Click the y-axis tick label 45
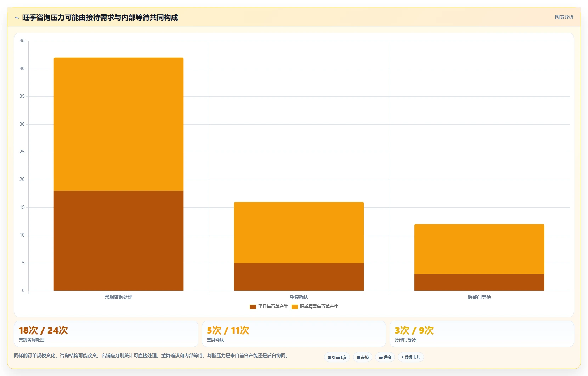 (x=22, y=41)
